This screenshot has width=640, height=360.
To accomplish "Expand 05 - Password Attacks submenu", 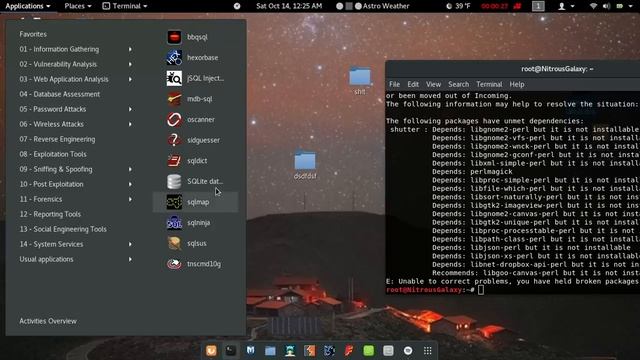I will (x=76, y=109).
